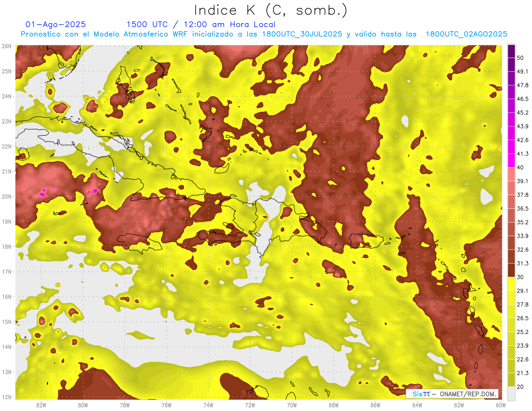Click the longitude label "82W"
The image size is (532, 411).
pos(41,405)
